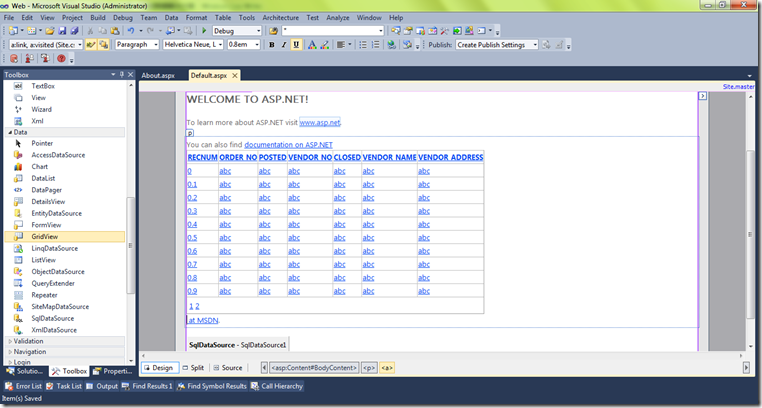Open the Analyze menu
Viewport: 762px width, 408px height.
click(x=338, y=17)
